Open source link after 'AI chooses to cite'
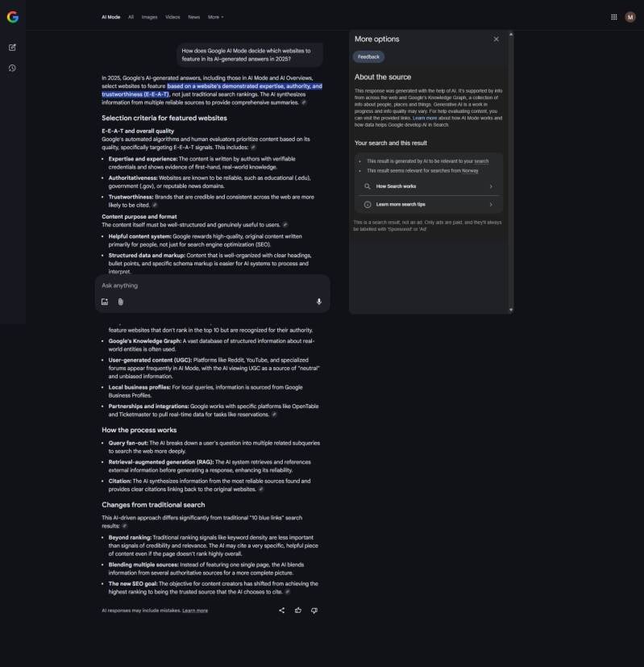Viewport: 644px width, 667px height. (x=288, y=592)
